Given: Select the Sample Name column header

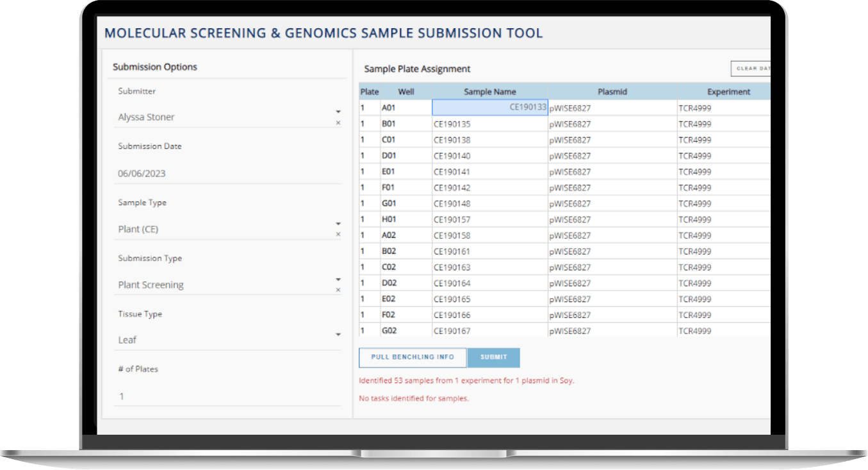Looking at the screenshot, I should 489,92.
